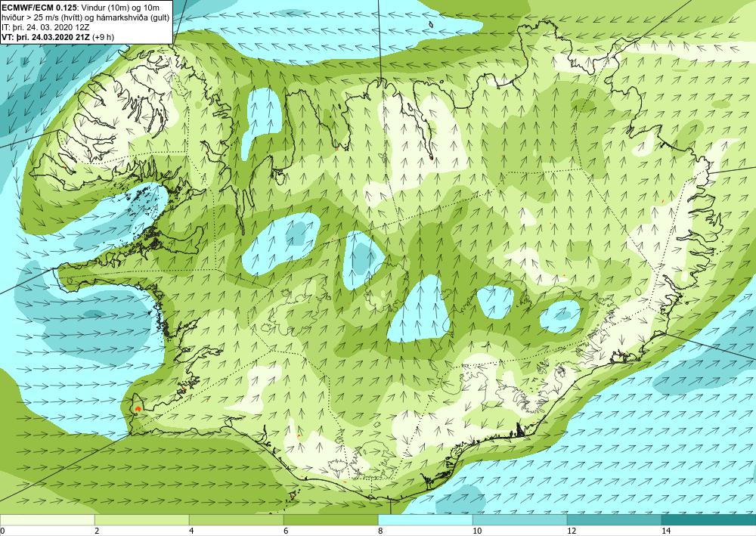Click the 6–8 m/s darkest green legend swatch
The image size is (756, 536).
pos(331,520)
